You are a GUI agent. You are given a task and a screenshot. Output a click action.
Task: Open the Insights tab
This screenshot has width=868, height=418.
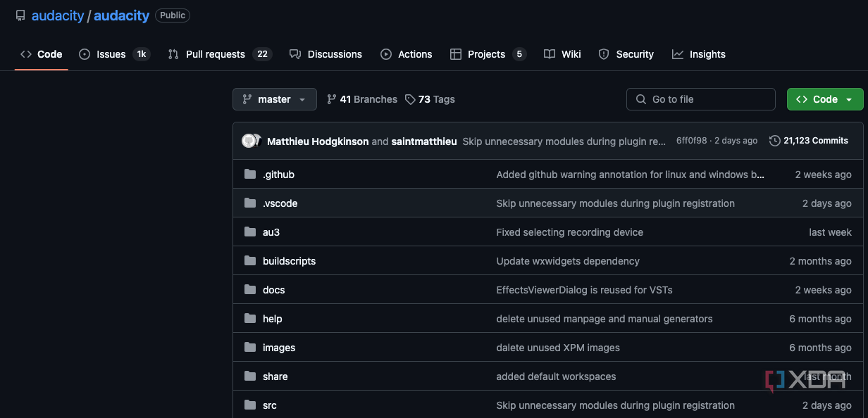pyautogui.click(x=699, y=54)
